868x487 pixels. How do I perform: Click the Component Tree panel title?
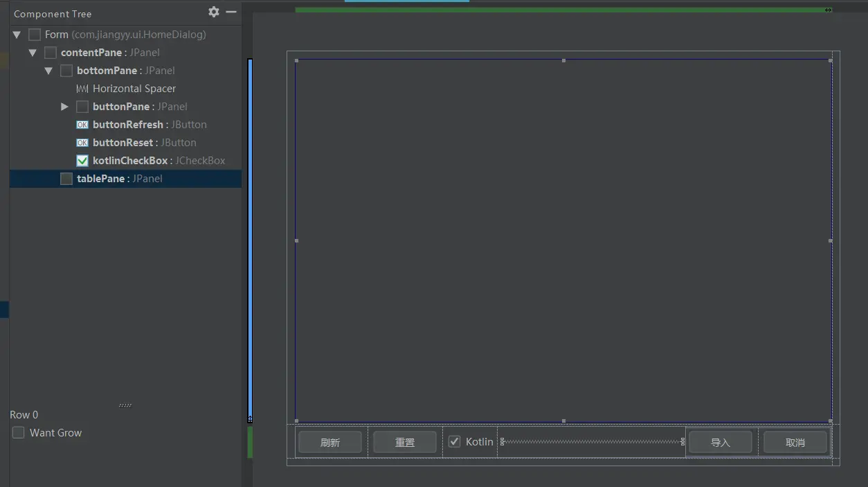(x=53, y=14)
